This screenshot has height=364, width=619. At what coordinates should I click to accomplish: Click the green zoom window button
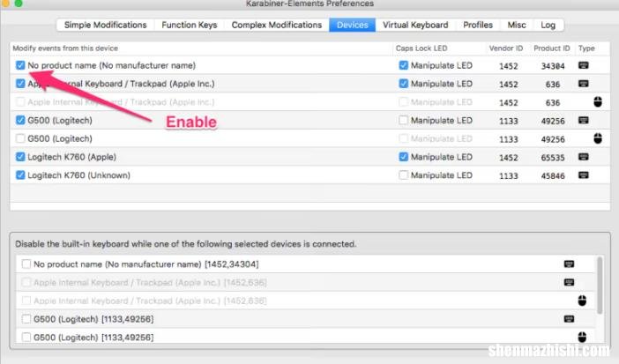(x=19, y=4)
